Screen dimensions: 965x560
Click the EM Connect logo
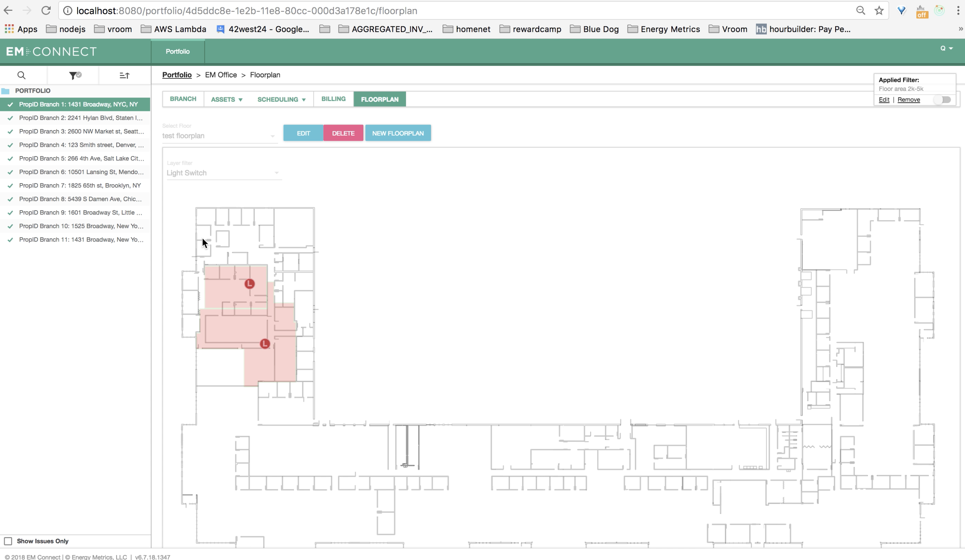51,51
